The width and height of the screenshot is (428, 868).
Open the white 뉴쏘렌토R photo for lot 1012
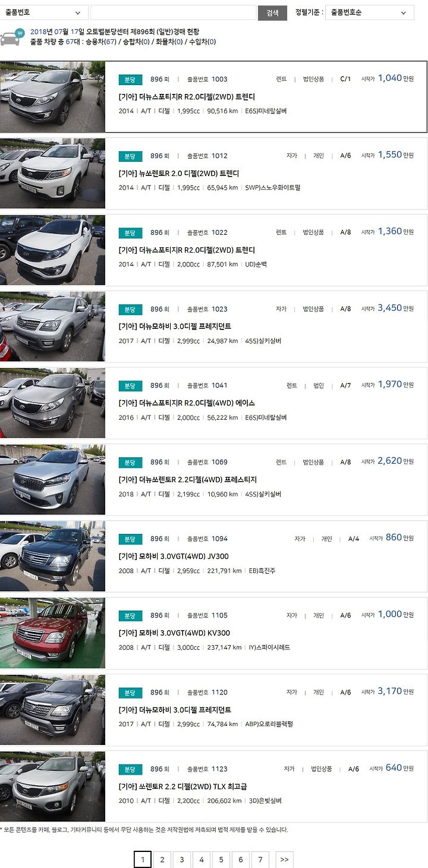click(52, 173)
